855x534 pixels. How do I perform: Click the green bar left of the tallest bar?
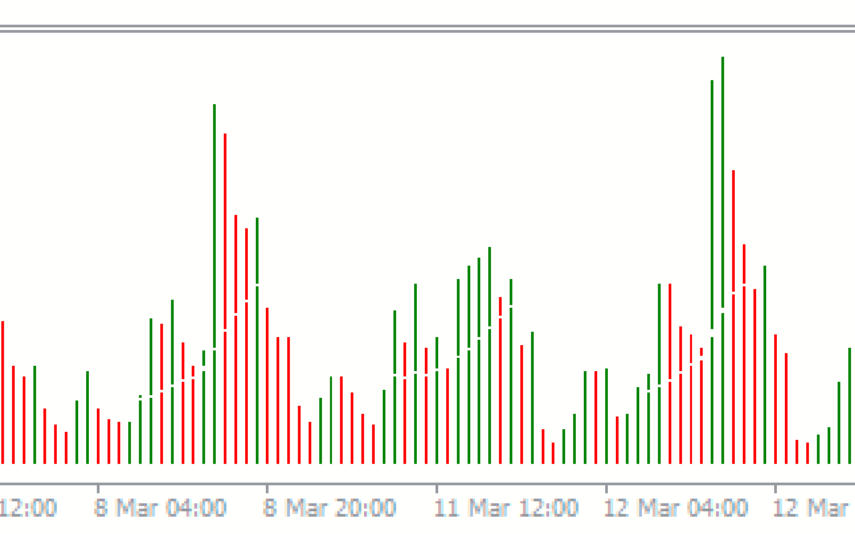[712, 270]
